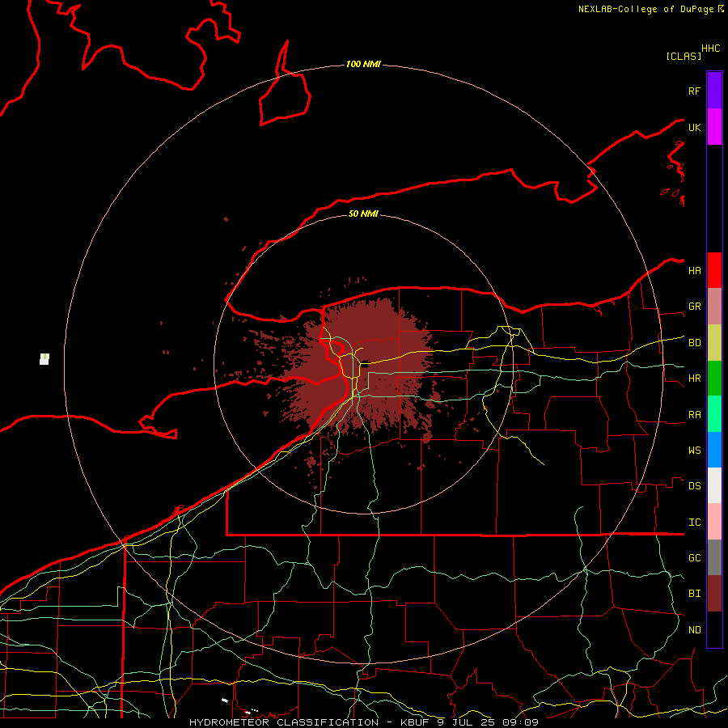Click the IC pink legend color block
This screenshot has height=728, width=728.
714,522
